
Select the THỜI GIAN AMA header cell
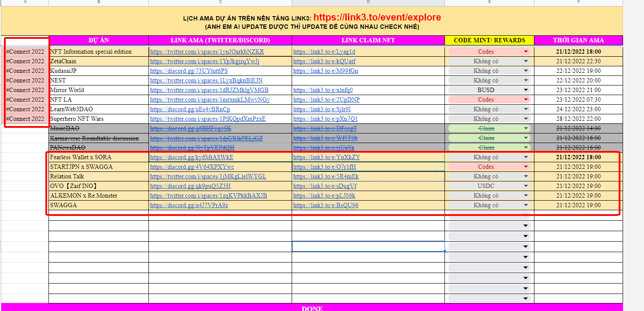pyautogui.click(x=579, y=40)
